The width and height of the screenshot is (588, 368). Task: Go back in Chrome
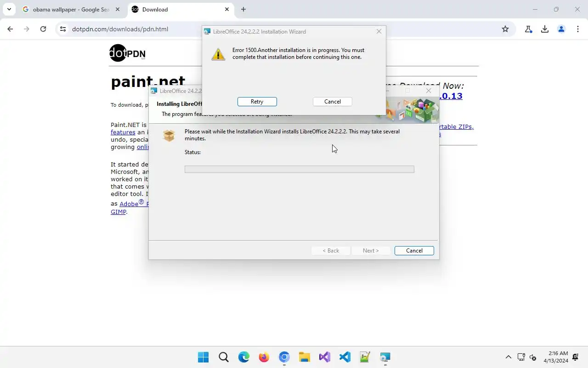point(10,29)
